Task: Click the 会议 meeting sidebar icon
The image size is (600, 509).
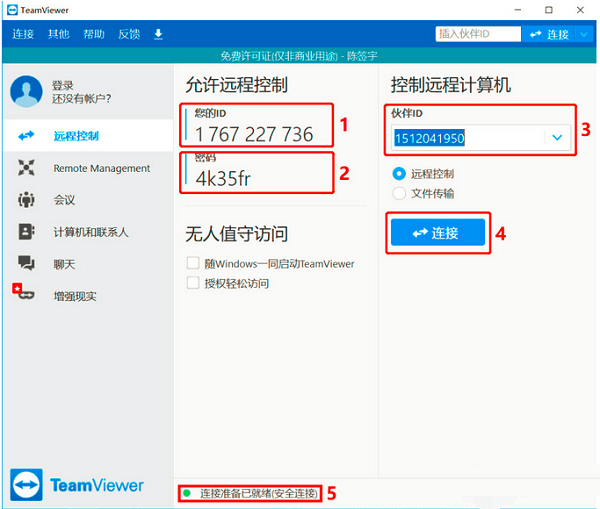Action: [x=26, y=200]
